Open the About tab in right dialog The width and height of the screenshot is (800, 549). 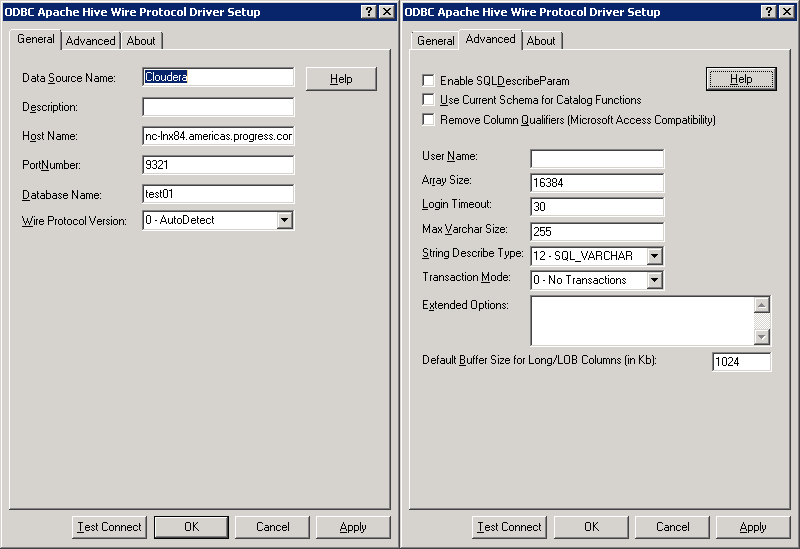pyautogui.click(x=541, y=41)
